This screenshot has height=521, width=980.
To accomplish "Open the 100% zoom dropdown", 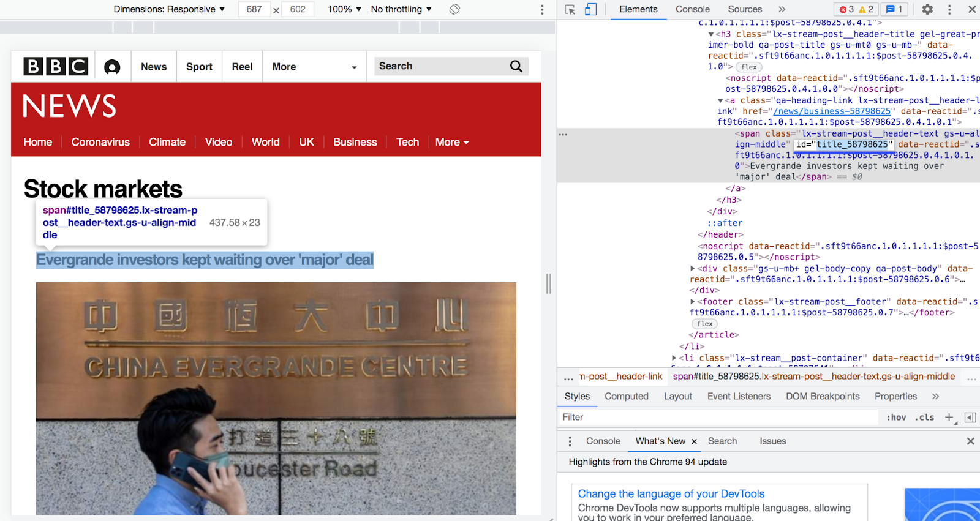I will tap(344, 9).
